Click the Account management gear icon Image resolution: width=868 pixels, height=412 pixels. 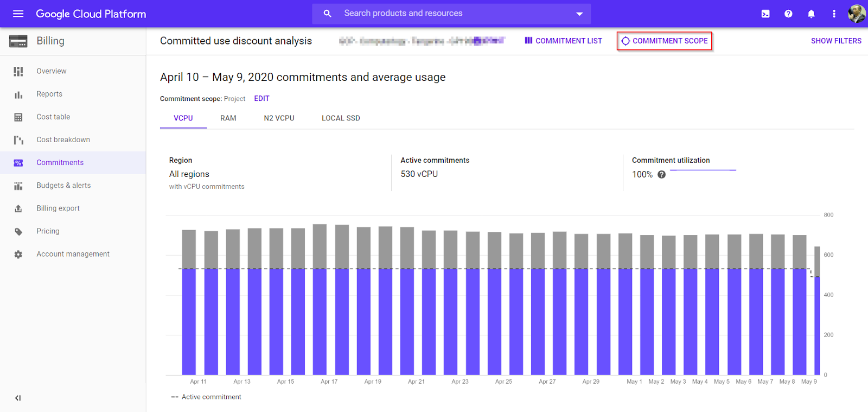[18, 254]
